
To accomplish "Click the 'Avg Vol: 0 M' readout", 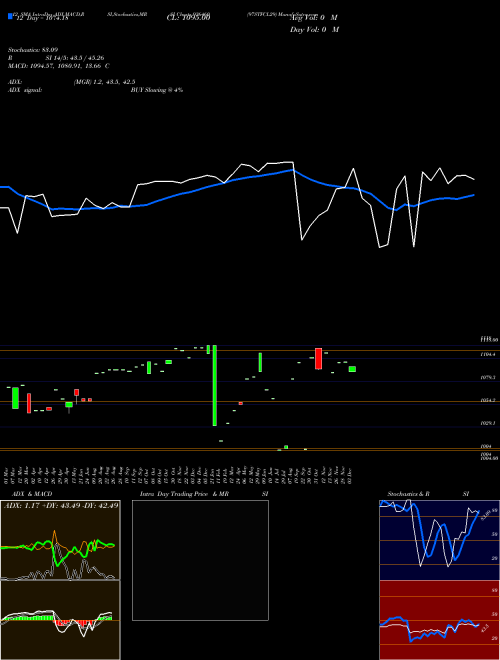I will (314, 18).
